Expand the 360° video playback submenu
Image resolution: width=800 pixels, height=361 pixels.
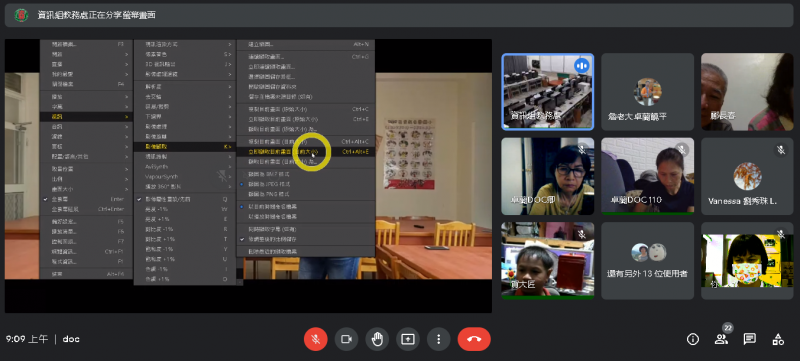pos(185,187)
